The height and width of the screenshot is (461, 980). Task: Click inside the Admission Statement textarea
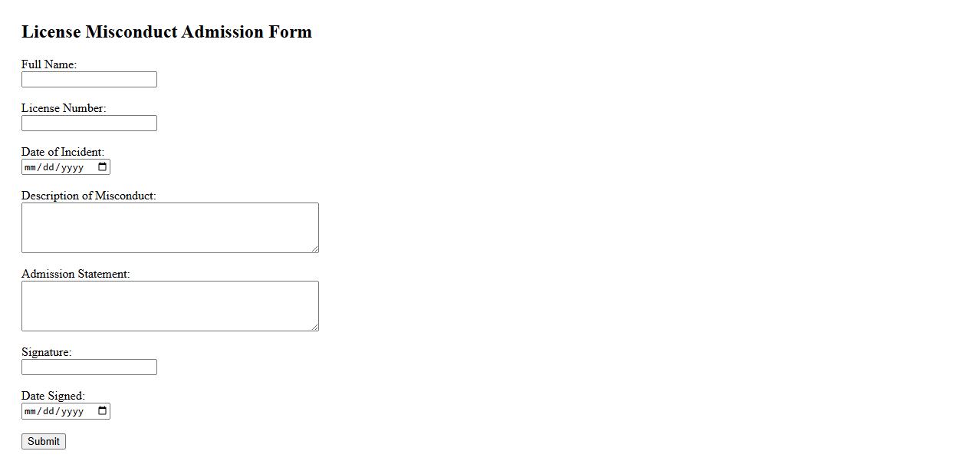169,306
